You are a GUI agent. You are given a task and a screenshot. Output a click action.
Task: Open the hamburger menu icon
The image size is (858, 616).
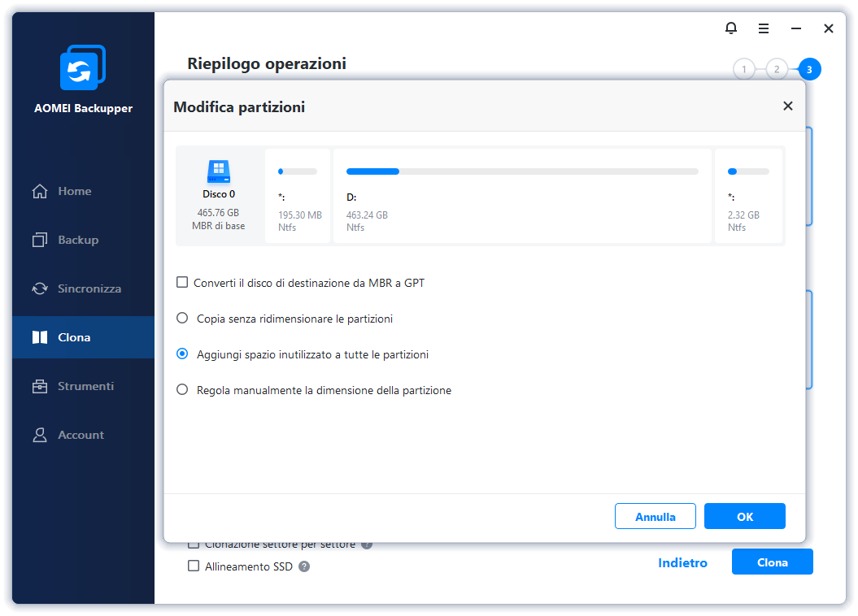(764, 28)
